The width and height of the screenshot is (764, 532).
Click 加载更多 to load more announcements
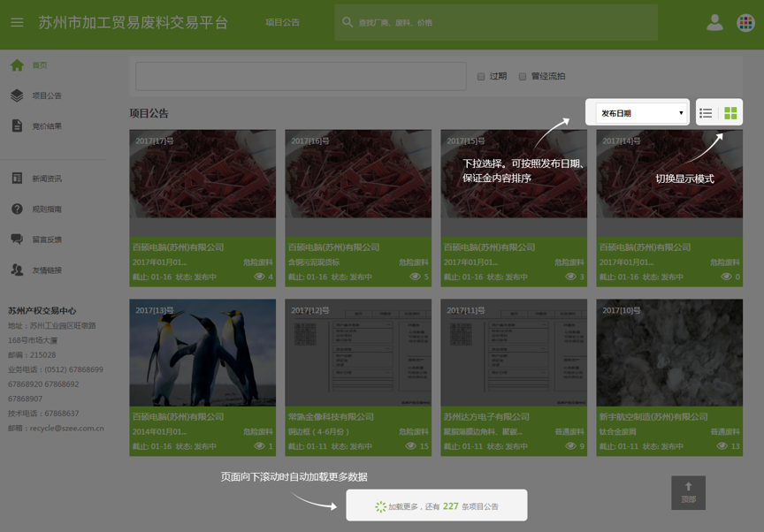point(436,506)
